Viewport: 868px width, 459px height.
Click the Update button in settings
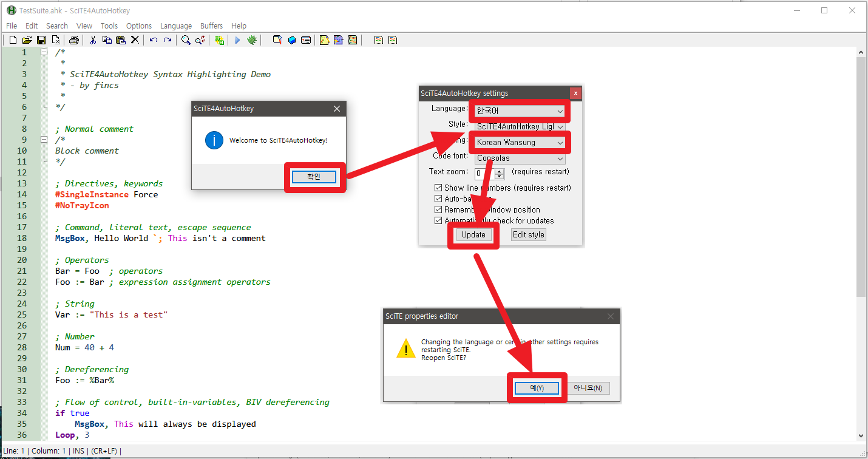[473, 234]
